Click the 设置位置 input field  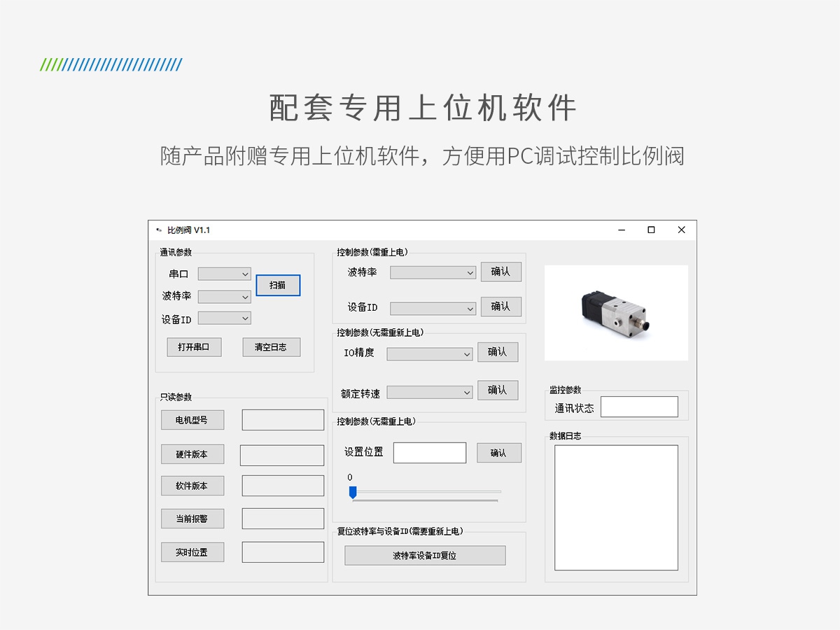click(430, 453)
